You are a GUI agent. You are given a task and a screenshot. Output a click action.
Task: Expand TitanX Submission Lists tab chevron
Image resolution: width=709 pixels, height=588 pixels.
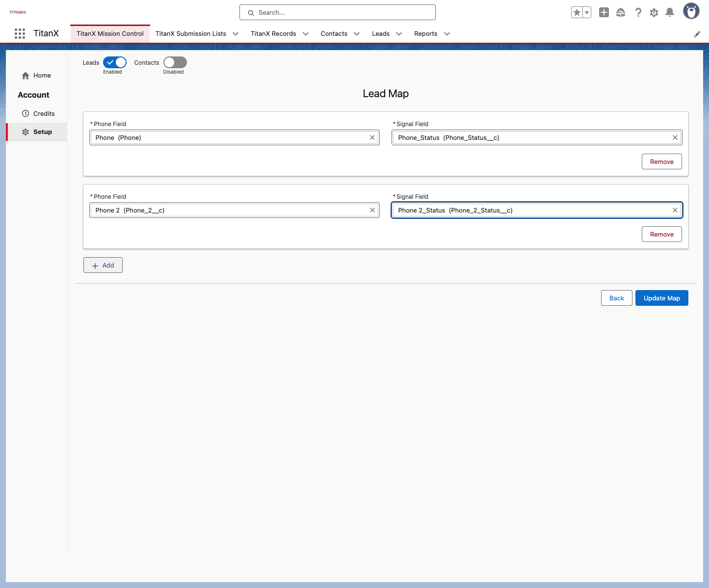coord(236,34)
